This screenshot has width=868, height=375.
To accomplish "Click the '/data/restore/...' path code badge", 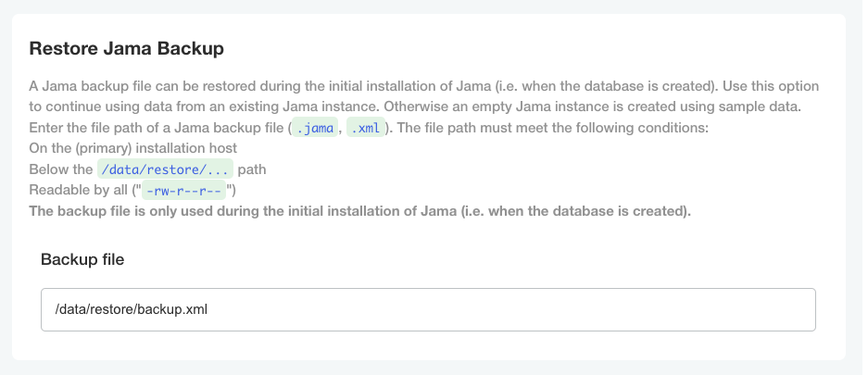I will tap(166, 169).
